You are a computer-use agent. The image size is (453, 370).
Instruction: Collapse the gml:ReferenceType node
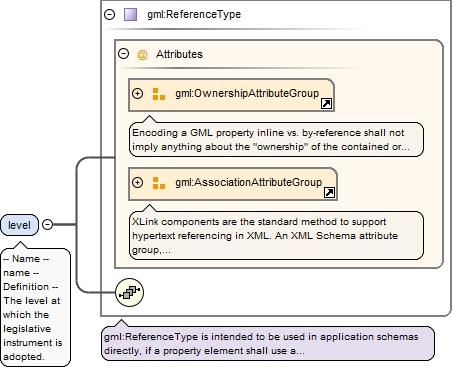(109, 14)
